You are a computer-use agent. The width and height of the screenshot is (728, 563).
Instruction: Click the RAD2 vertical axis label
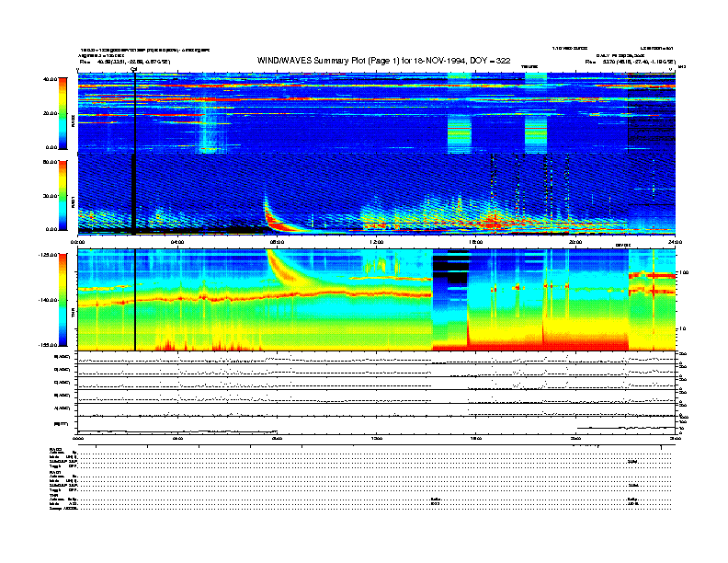click(74, 121)
